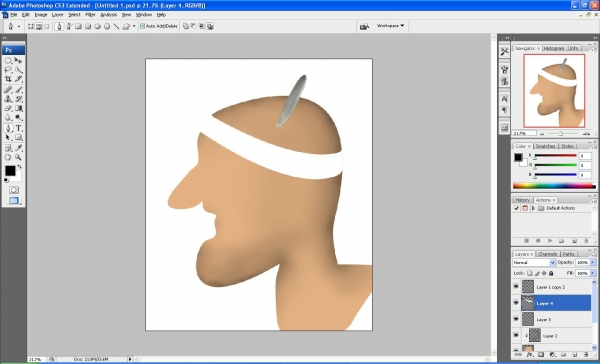Toggle Quick Mask mode
Image resolution: width=600 pixels, height=364 pixels.
coord(14,190)
